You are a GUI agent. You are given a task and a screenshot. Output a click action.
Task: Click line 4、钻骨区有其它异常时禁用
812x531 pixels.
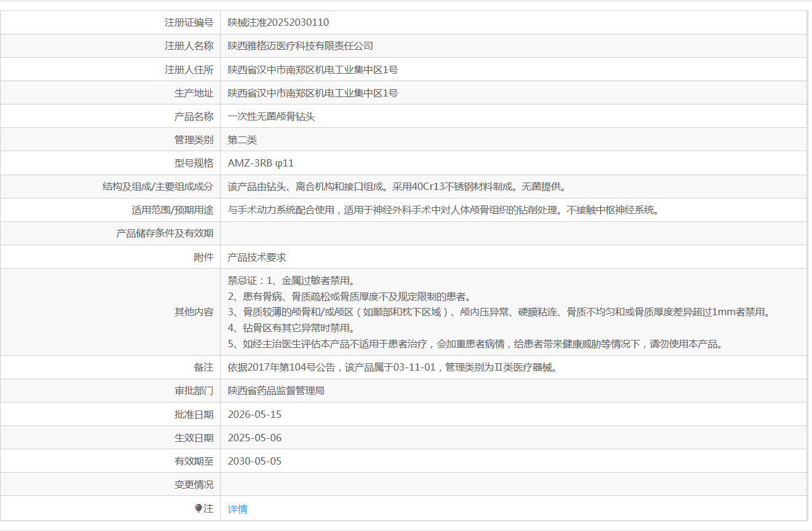(291, 328)
